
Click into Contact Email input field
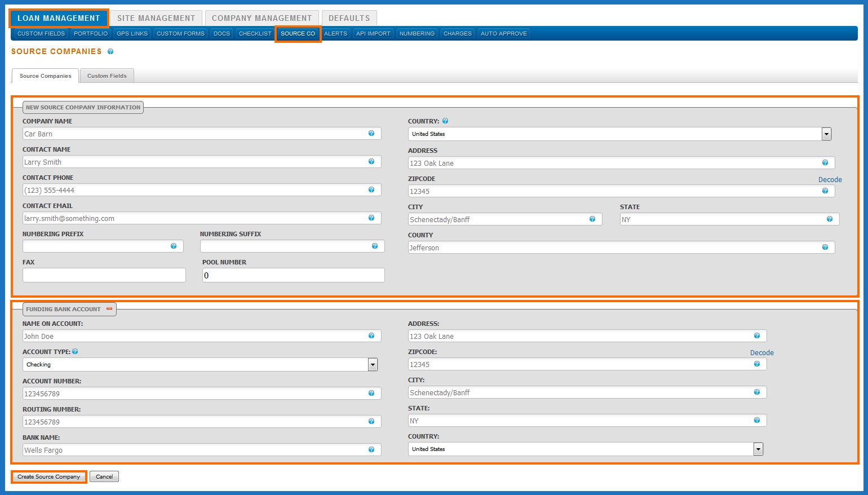(x=202, y=218)
